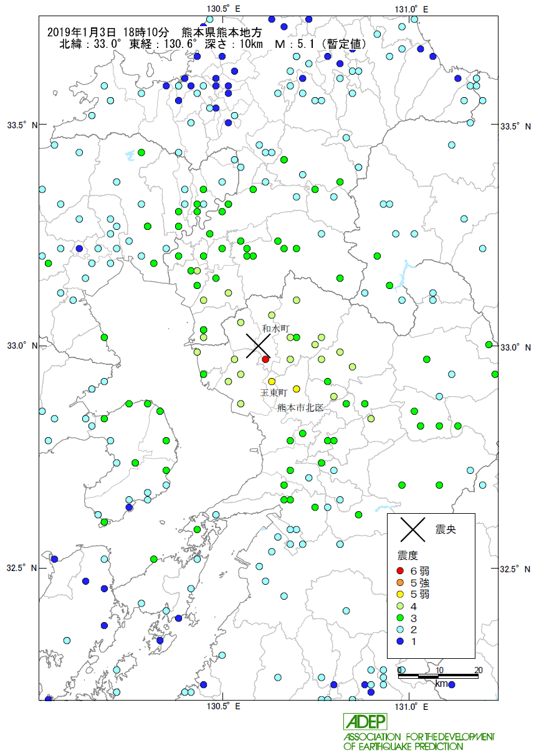Click the right-side 33.5° N axis label
The width and height of the screenshot is (539, 756).
coord(515,126)
